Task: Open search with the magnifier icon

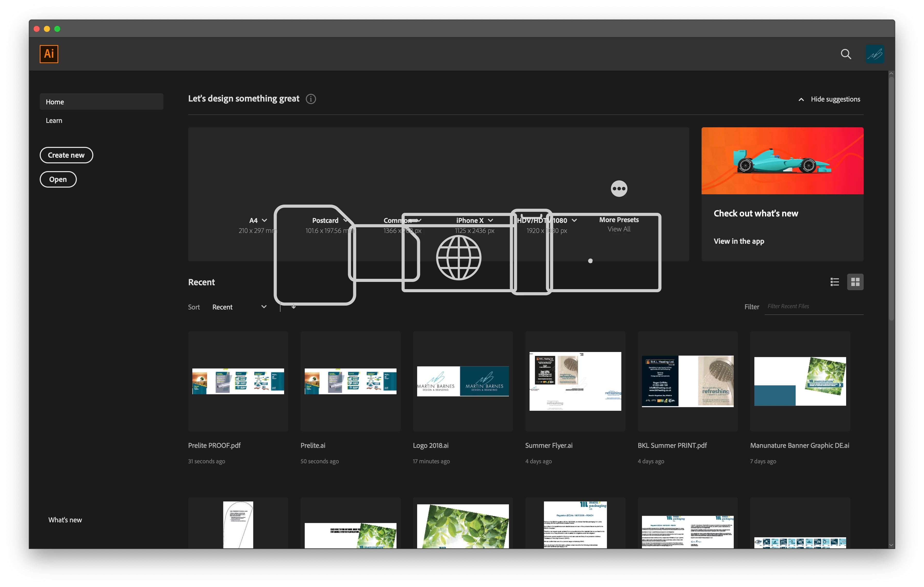Action: tap(846, 54)
